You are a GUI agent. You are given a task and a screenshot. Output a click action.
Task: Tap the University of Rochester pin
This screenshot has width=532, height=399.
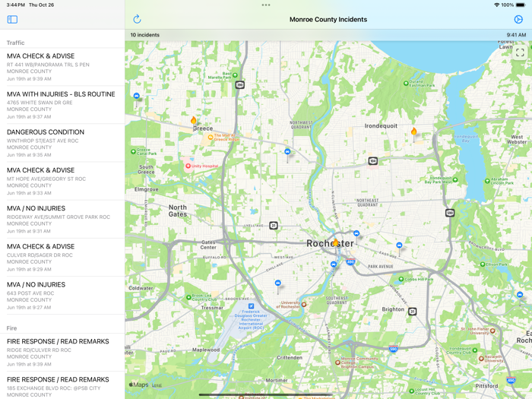point(304,304)
